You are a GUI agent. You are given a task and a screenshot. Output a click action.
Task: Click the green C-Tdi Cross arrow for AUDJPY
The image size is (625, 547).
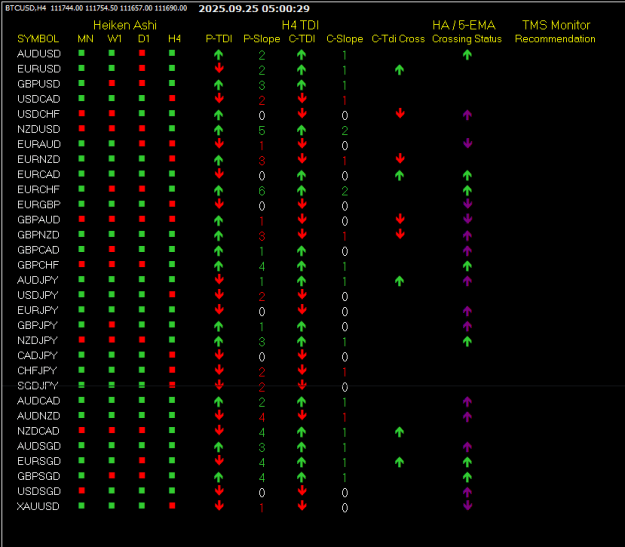pos(399,281)
